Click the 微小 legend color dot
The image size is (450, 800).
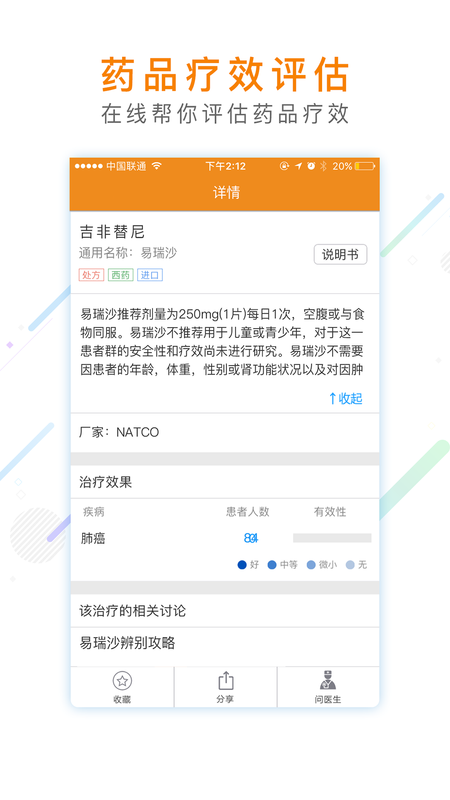click(x=311, y=565)
